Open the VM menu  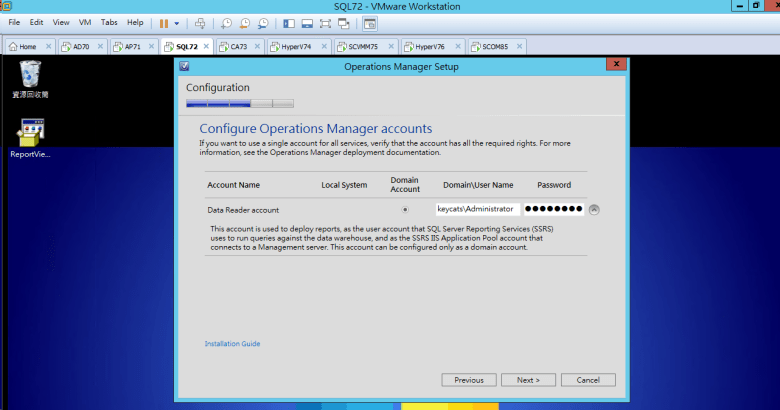pos(84,22)
